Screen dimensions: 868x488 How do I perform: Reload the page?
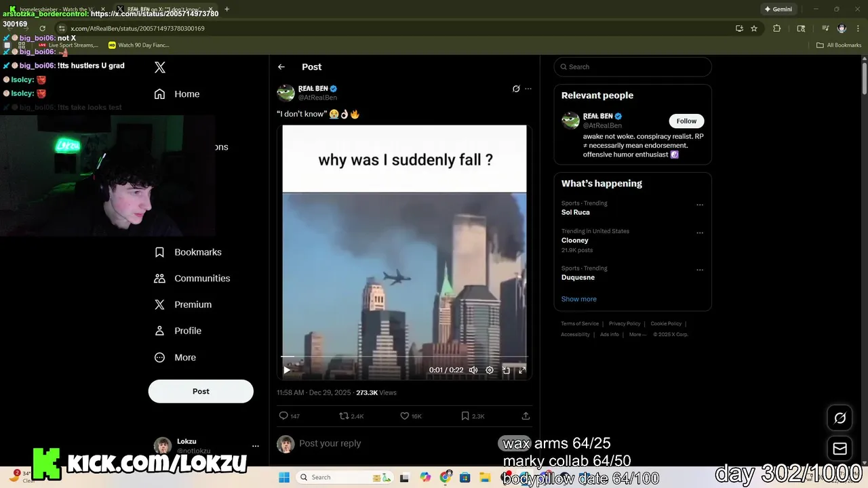pos(42,28)
